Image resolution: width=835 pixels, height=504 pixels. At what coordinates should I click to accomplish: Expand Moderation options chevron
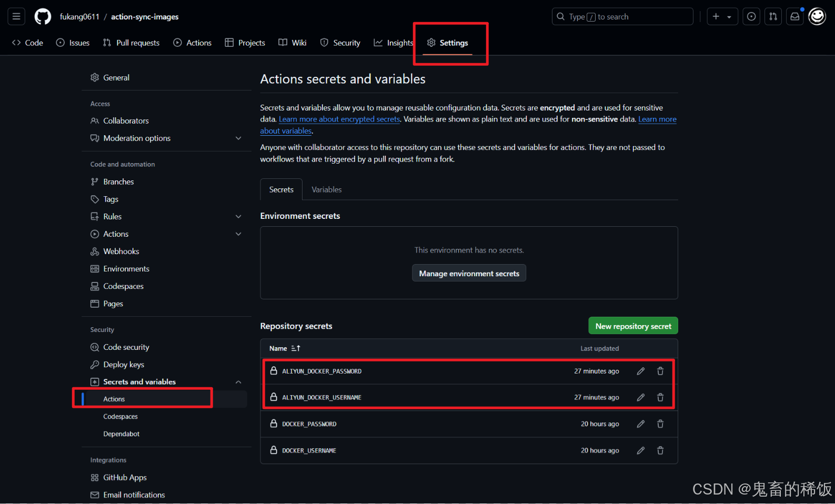pyautogui.click(x=238, y=138)
